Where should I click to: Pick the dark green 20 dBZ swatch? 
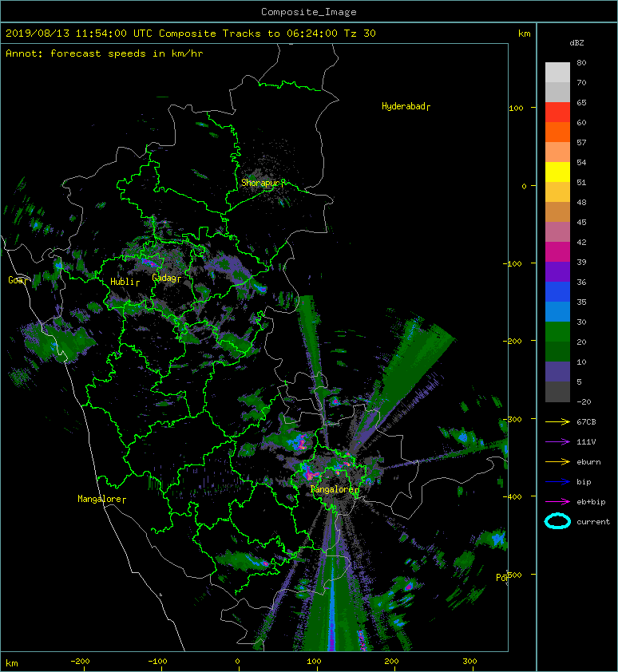(x=557, y=351)
